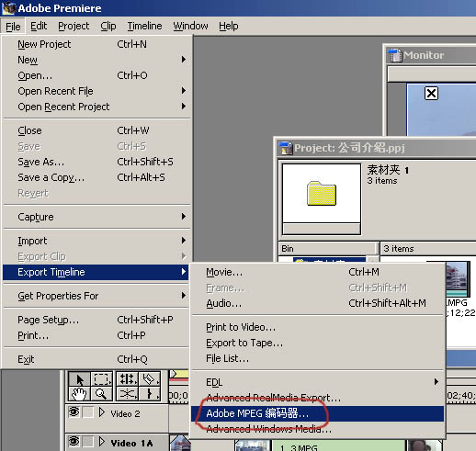The image size is (476, 451).
Task: Click the Video 2 track label
Action: pos(125,414)
